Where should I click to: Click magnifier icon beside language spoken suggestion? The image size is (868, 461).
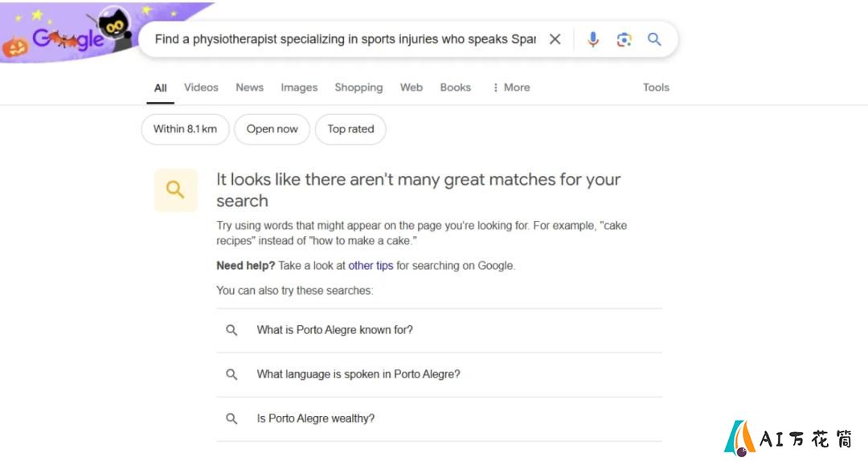(x=231, y=375)
